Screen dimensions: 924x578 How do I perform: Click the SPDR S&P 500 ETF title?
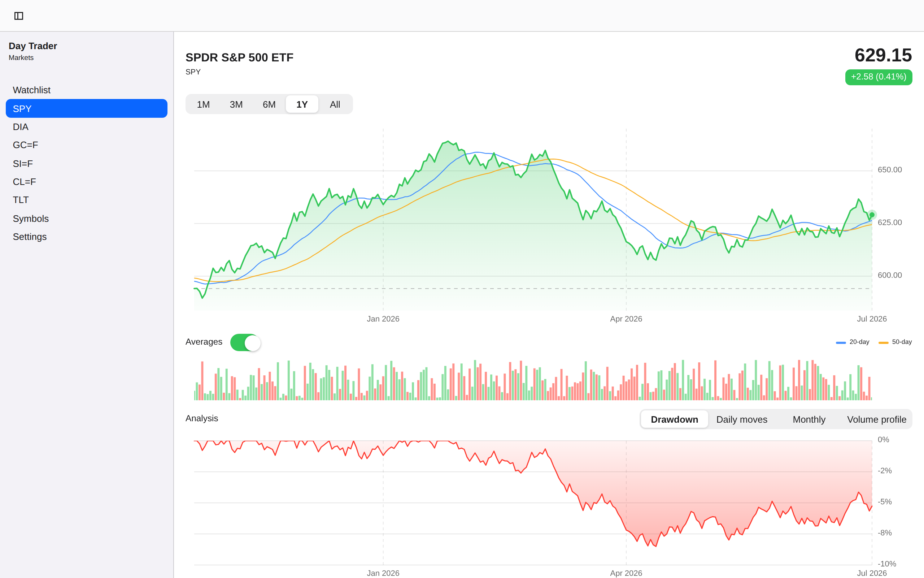coord(239,57)
